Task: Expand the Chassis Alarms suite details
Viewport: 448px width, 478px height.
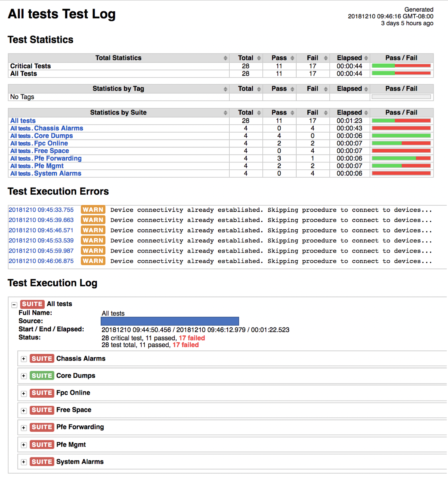Action: [x=24, y=359]
